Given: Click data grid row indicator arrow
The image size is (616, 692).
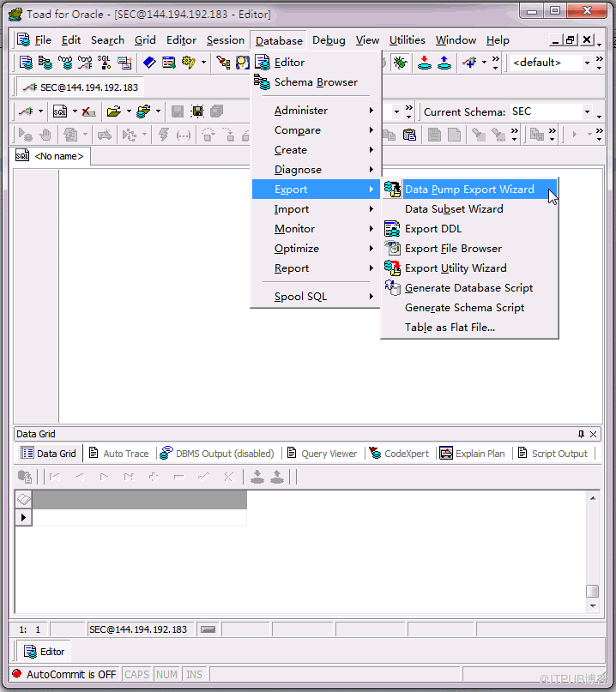Looking at the screenshot, I should pos(23,518).
